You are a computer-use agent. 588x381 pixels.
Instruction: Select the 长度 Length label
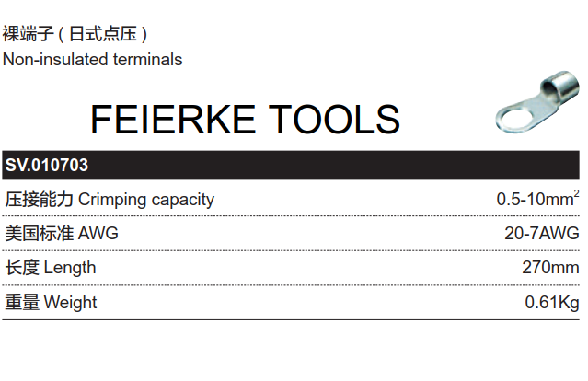(x=51, y=268)
